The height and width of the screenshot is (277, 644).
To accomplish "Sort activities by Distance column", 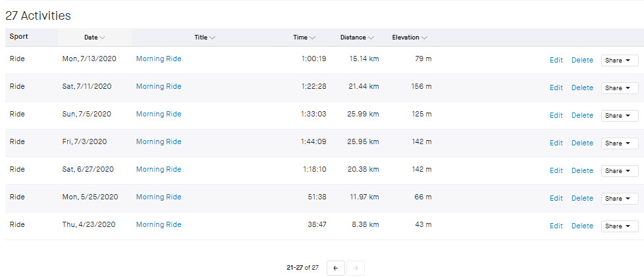I will point(357,38).
